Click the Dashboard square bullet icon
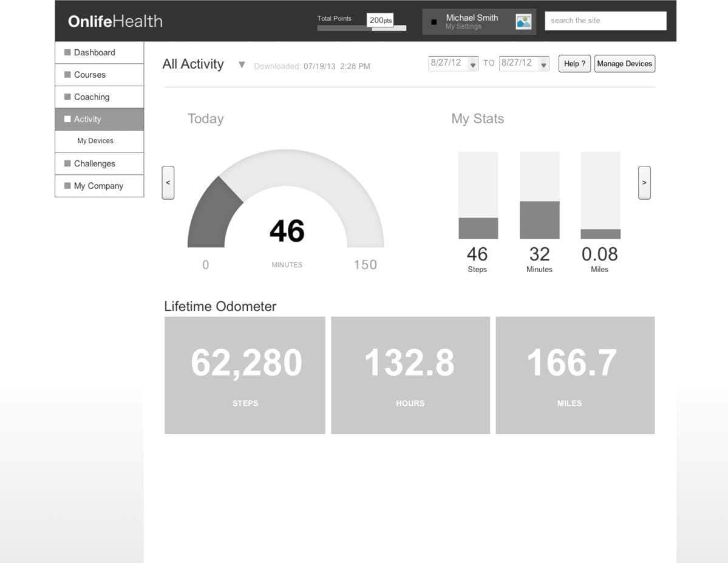Viewport: 728px width, 563px height. coord(67,52)
